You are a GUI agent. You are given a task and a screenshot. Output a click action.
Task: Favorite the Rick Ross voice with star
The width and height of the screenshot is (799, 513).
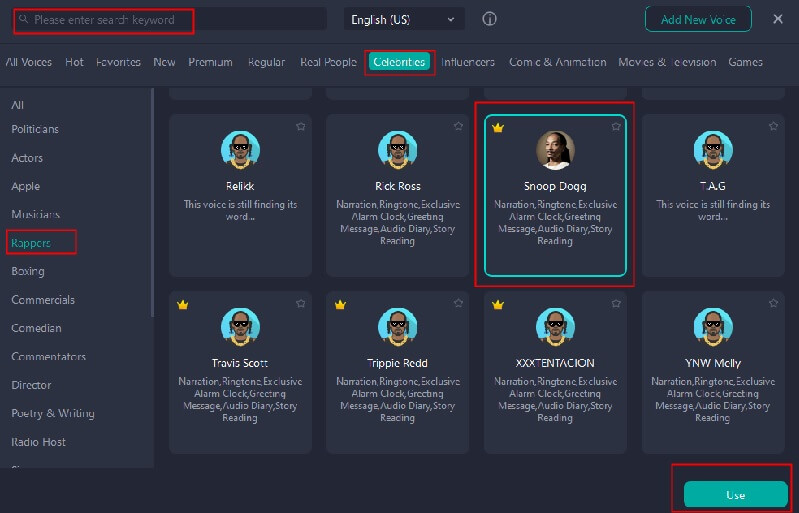coord(458,126)
